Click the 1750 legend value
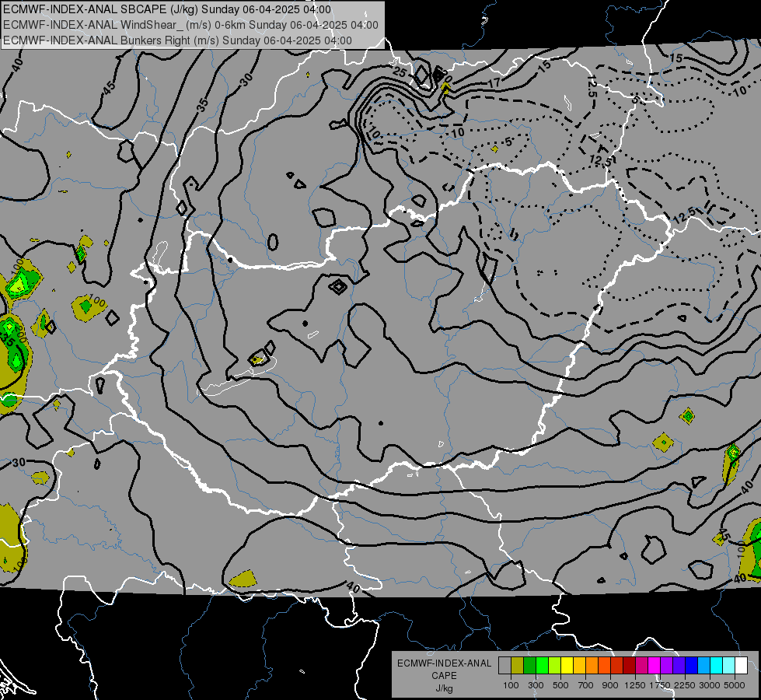 [x=660, y=685]
